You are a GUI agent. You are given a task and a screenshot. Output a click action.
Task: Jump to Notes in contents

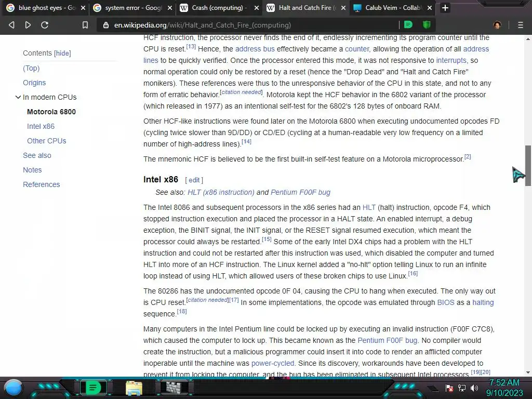(x=32, y=170)
